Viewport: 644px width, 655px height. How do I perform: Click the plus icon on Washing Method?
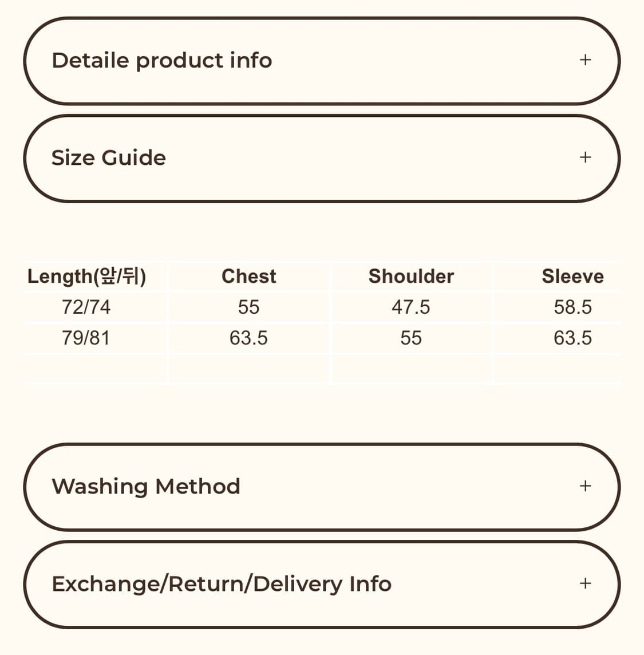tap(585, 486)
